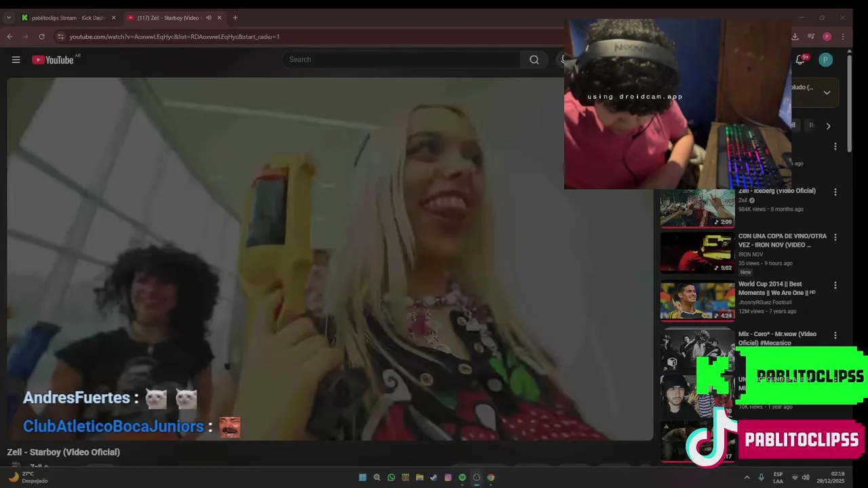Open Zell - Iceberg (Video Oficial) title

(776, 191)
